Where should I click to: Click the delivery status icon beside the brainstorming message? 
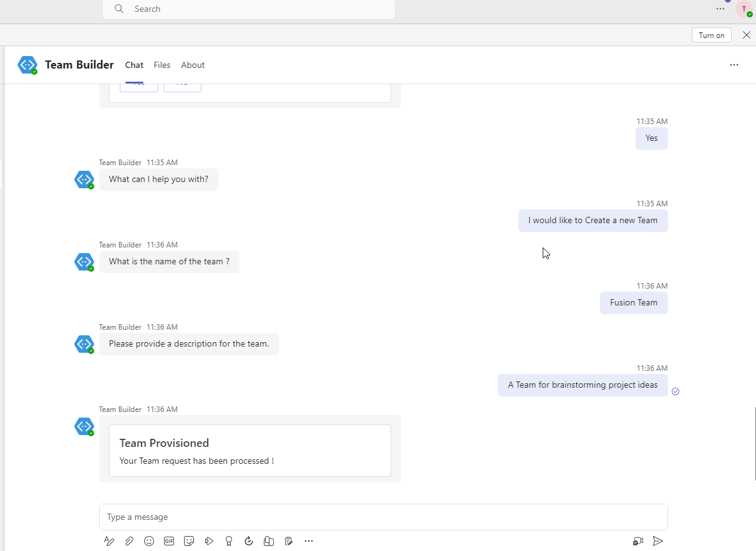point(676,391)
